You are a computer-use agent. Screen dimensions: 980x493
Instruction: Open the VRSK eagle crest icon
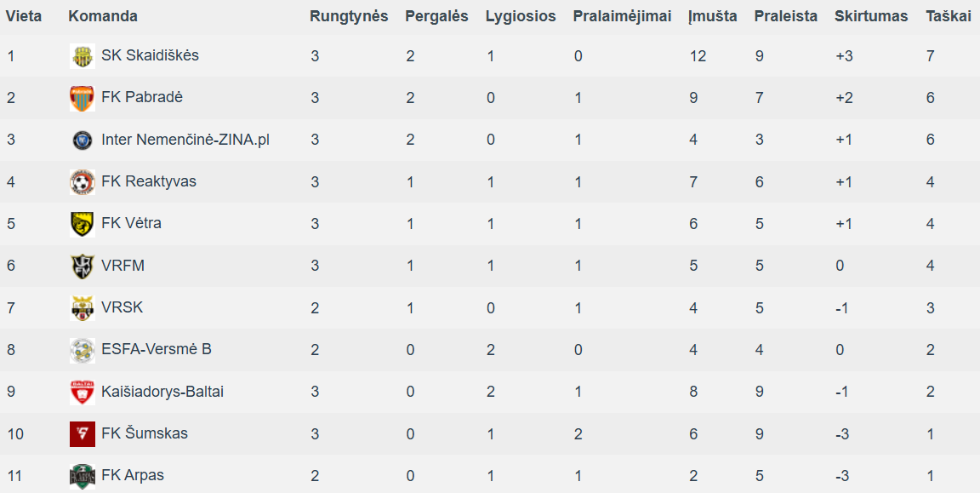tap(83, 308)
